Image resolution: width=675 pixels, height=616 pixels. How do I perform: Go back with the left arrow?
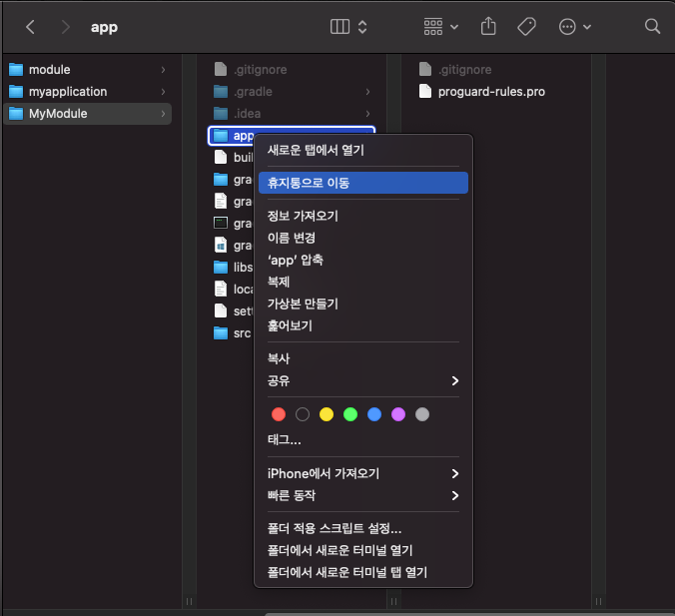(x=30, y=27)
